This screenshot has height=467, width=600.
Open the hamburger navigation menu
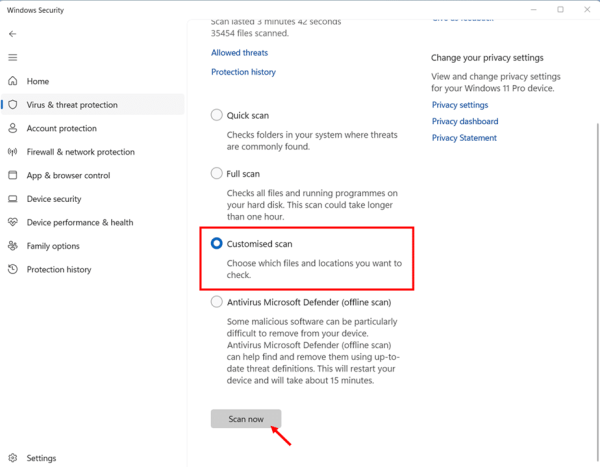pos(13,57)
